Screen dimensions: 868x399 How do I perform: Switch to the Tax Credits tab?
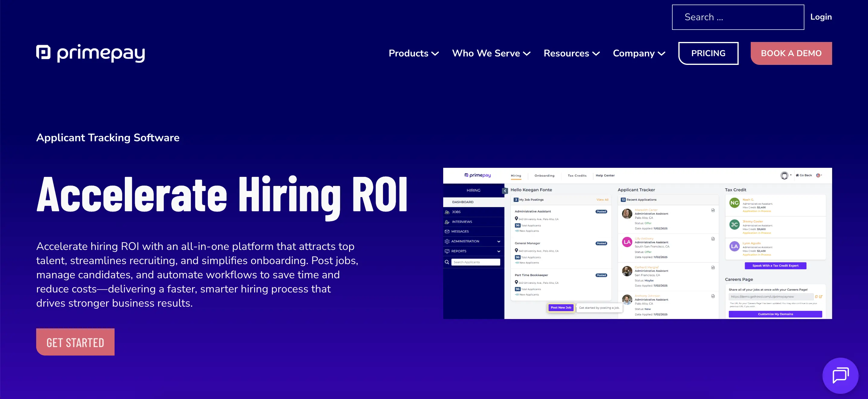tap(577, 176)
